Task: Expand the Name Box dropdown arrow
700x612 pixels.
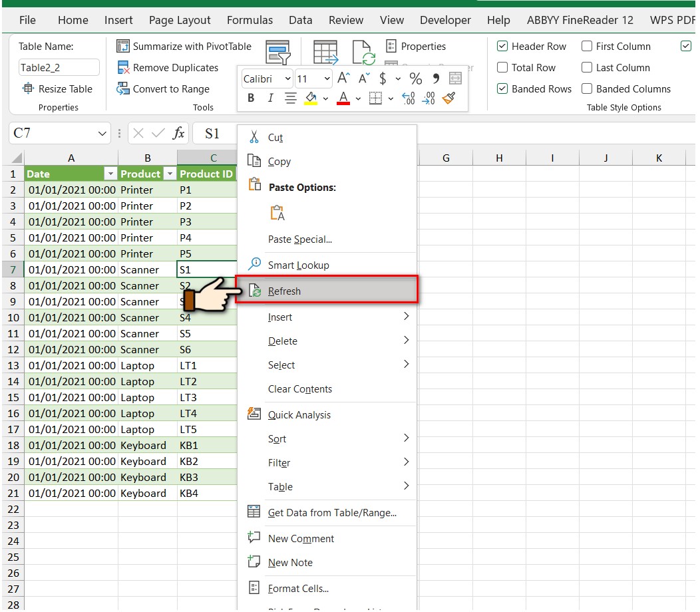Action: pos(102,133)
